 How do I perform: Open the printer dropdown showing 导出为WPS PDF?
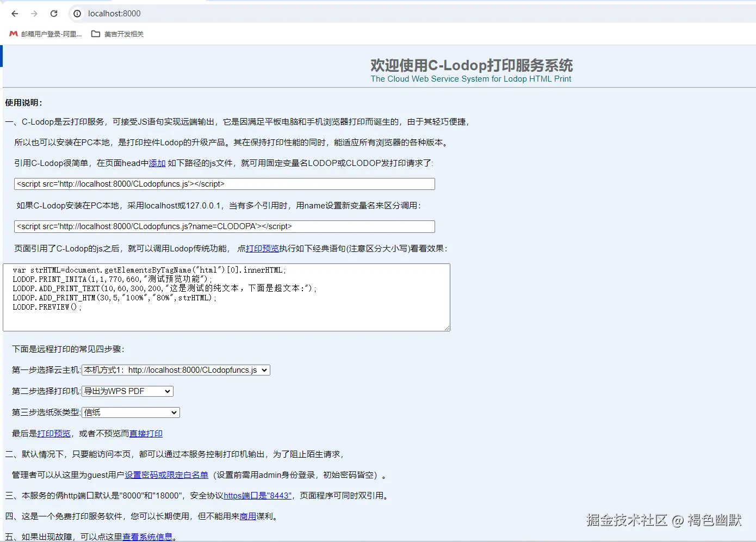[127, 391]
